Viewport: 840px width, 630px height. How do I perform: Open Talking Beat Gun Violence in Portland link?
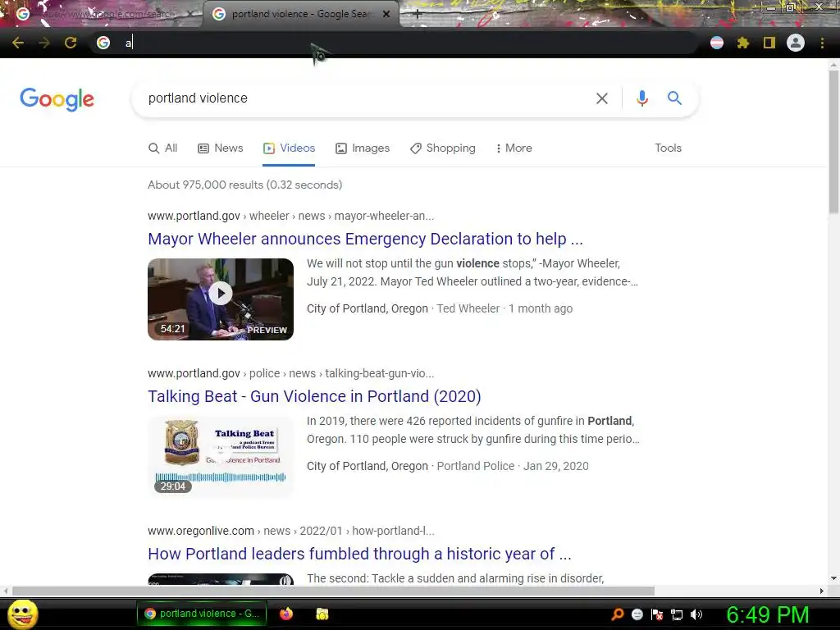(x=314, y=396)
